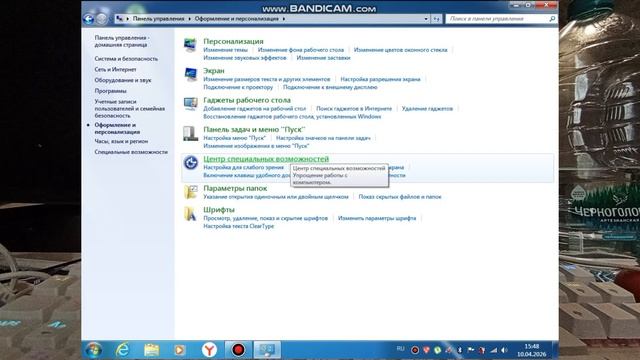Expand the arrow after Панель управления breadcrumb
The width and height of the screenshot is (640, 360).
190,19
